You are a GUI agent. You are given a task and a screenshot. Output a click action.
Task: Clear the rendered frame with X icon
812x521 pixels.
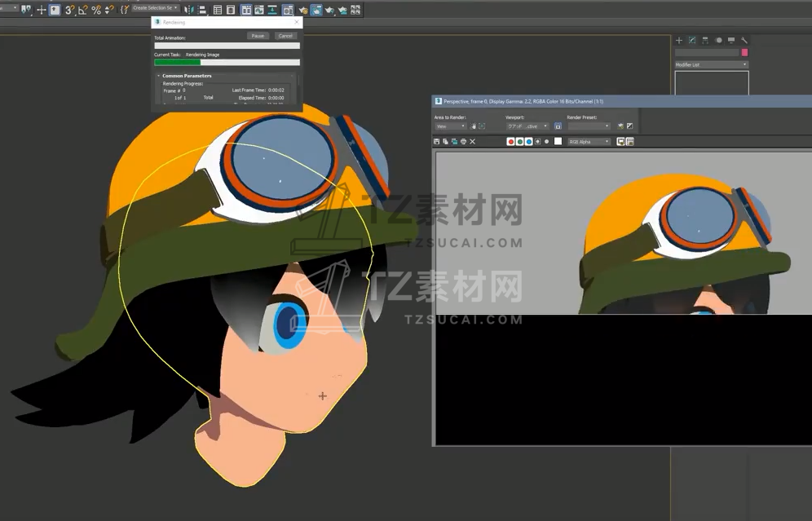[x=473, y=142]
